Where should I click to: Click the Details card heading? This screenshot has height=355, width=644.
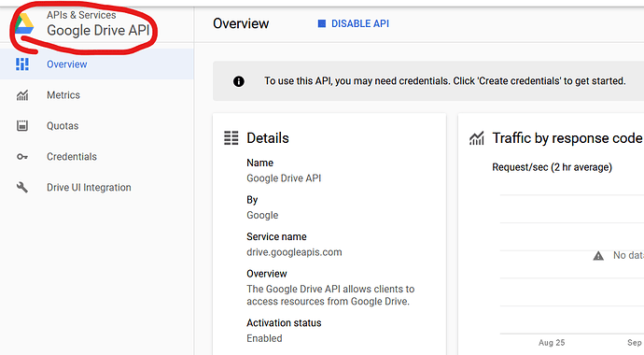pyautogui.click(x=268, y=138)
